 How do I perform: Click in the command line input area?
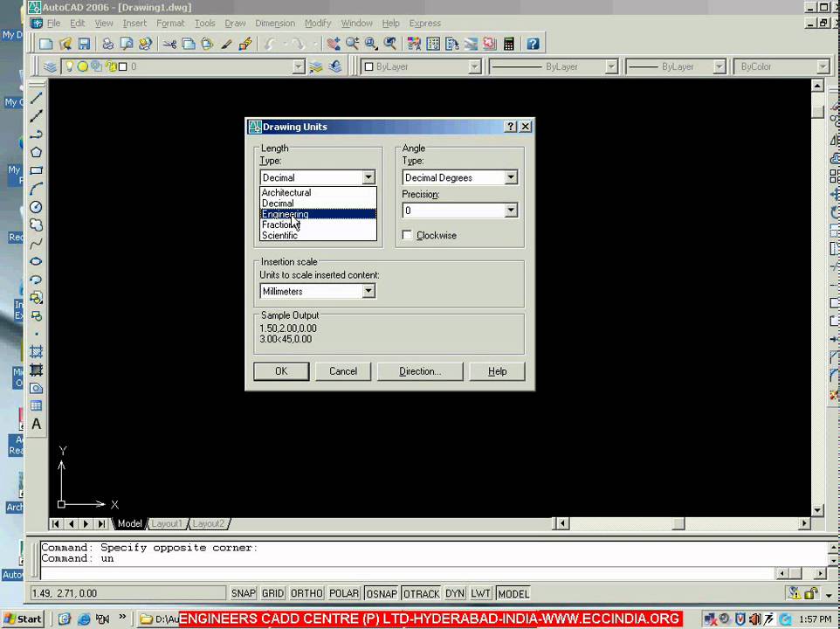click(407, 573)
